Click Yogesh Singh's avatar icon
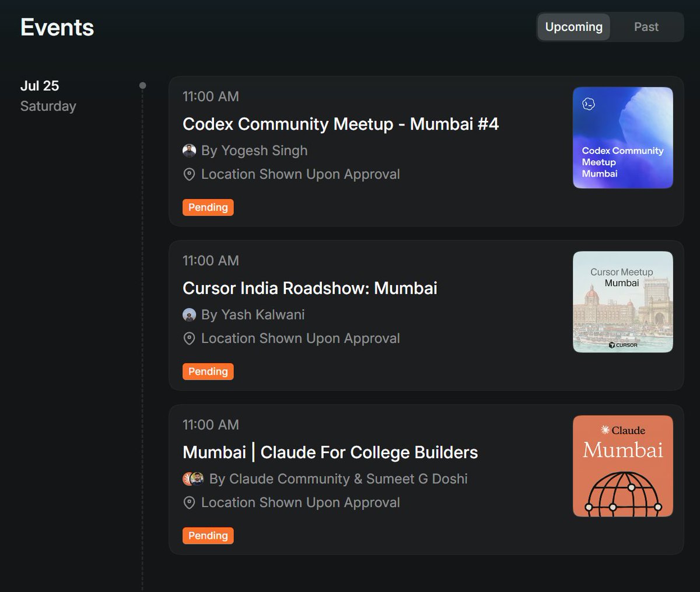The height and width of the screenshot is (592, 700). point(189,151)
